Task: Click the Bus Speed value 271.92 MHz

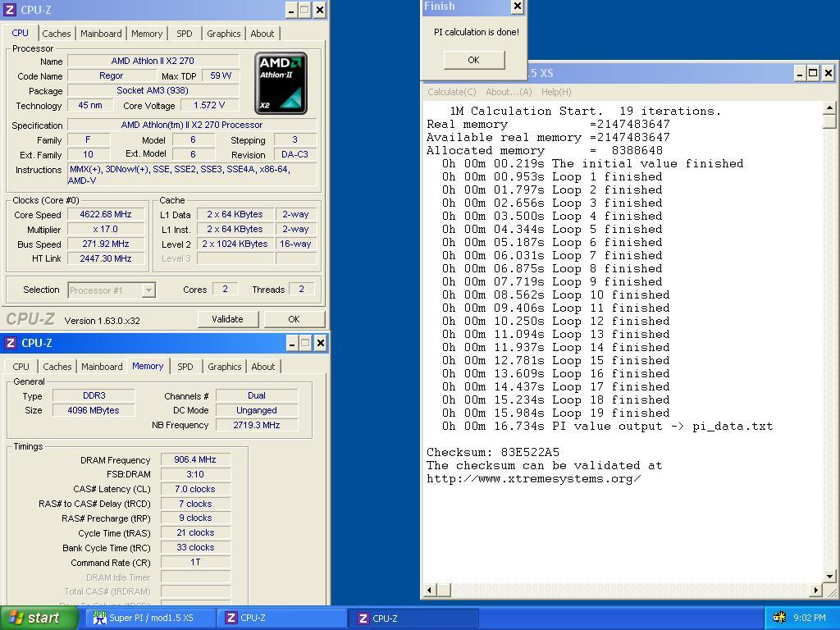Action: pyautogui.click(x=106, y=244)
